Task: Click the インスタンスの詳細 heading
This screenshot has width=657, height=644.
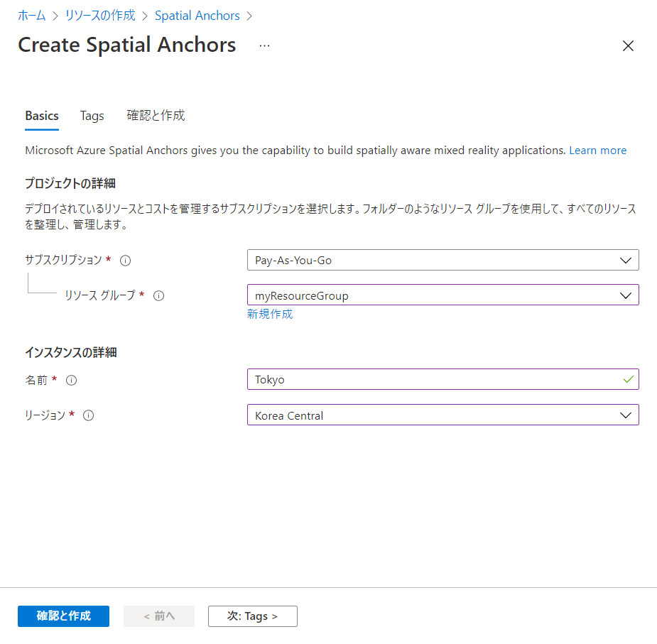Action: click(x=71, y=352)
